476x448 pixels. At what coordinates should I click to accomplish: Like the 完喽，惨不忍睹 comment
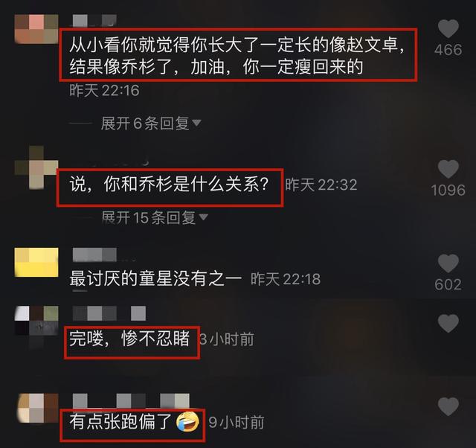[448, 323]
